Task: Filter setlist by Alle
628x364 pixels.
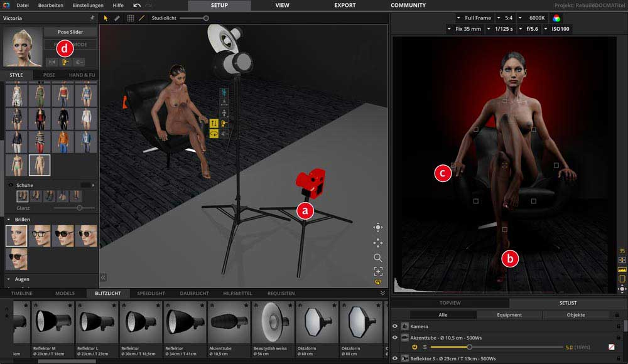Action: pyautogui.click(x=443, y=315)
